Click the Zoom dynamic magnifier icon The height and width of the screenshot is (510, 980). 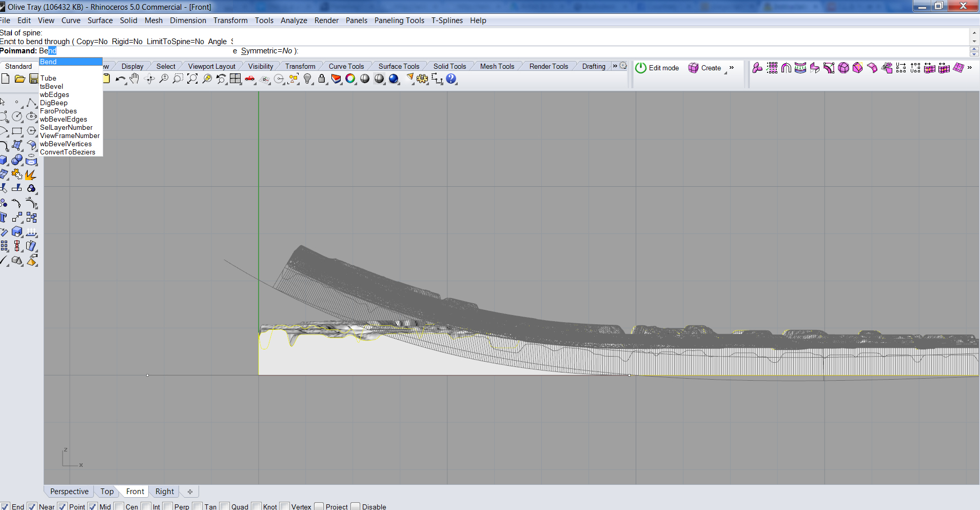pyautogui.click(x=164, y=79)
